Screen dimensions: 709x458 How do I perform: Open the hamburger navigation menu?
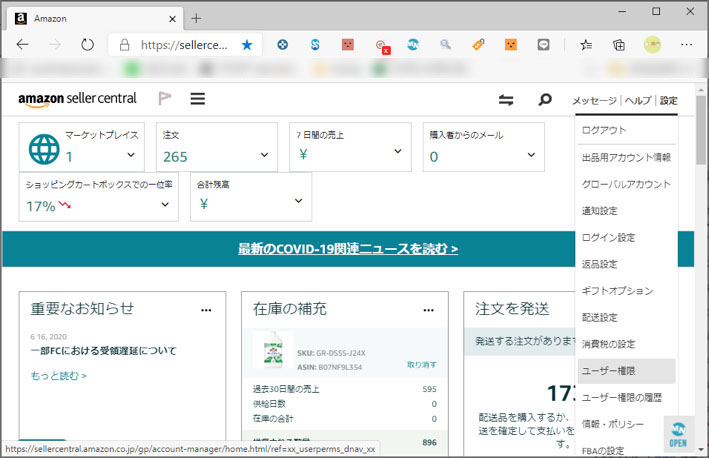click(198, 99)
